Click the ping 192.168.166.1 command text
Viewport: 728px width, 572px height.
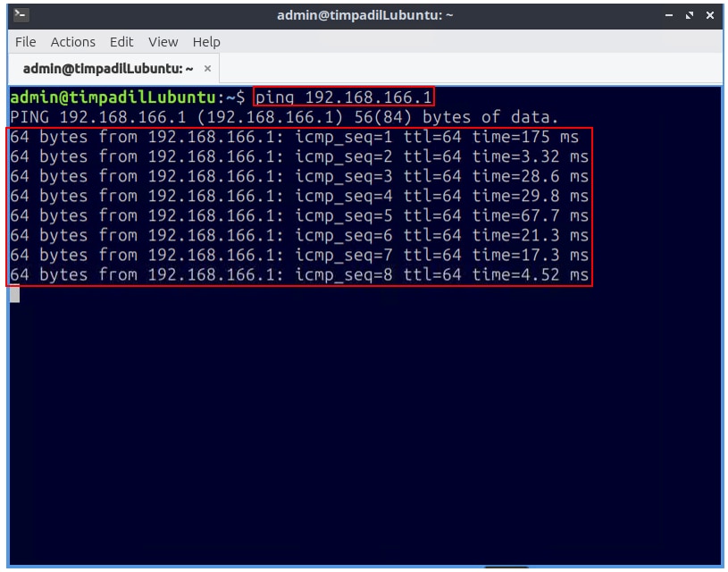click(344, 97)
